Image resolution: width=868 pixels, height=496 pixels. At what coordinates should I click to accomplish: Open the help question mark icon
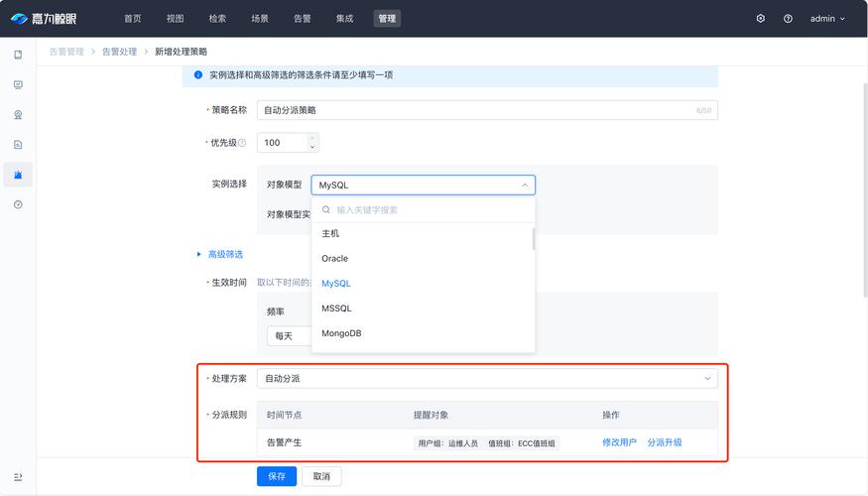pos(788,18)
